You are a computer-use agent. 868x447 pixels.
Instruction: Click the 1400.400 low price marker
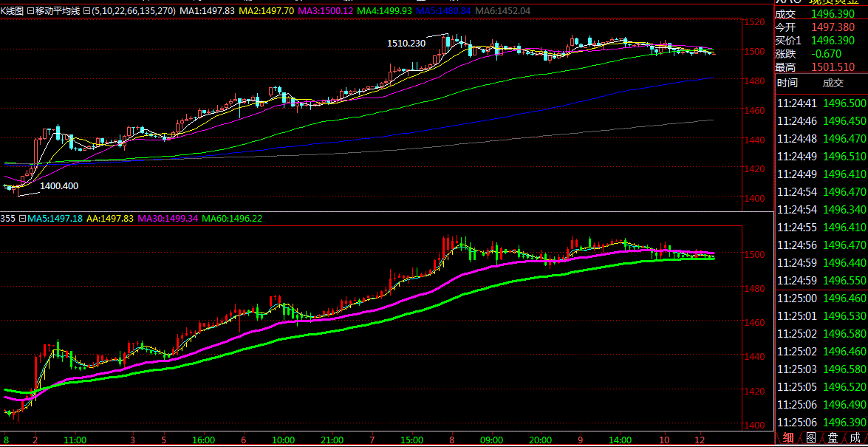[x=59, y=186]
